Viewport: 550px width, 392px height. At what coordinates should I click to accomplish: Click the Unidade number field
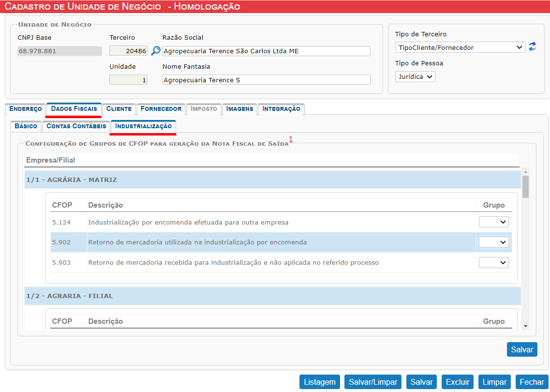[x=128, y=80]
